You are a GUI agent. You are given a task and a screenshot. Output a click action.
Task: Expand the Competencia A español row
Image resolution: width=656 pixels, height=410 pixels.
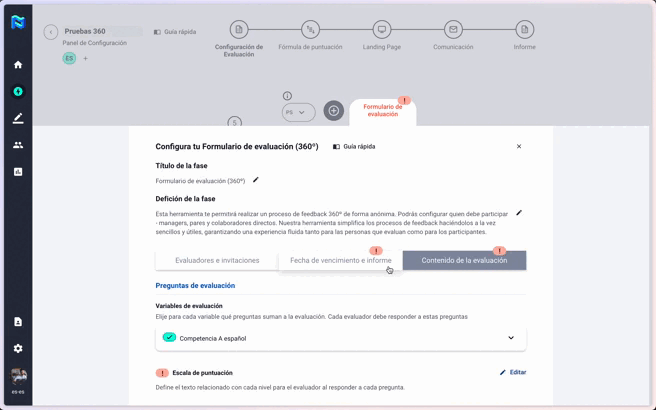click(511, 338)
